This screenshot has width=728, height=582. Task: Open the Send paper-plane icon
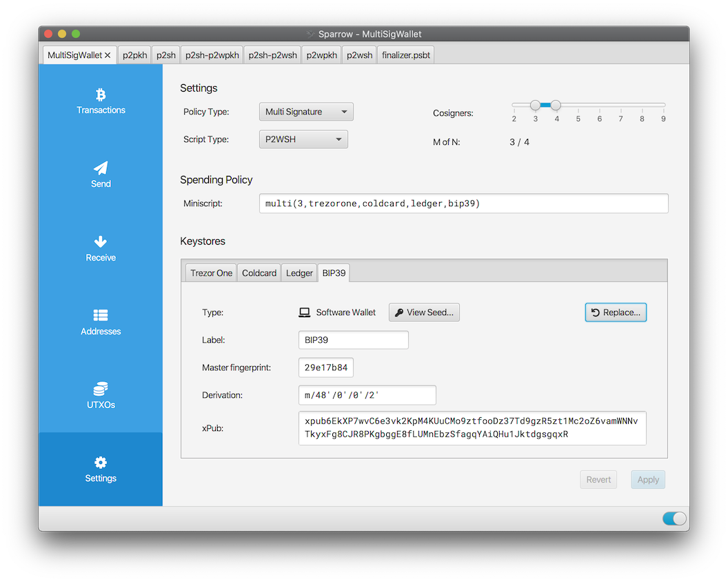[101, 168]
